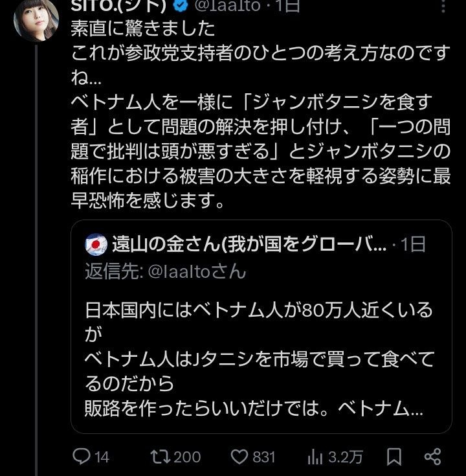Screen dimensions: 466x476
Task: Bookmark this post
Action: point(394,457)
